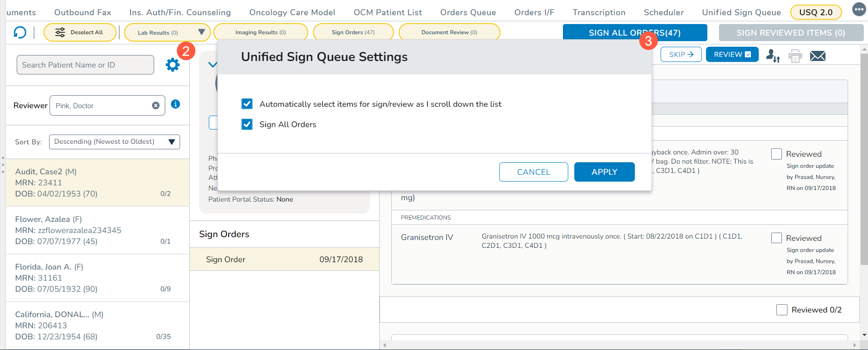This screenshot has width=868, height=350.
Task: Click the refresh queue icon
Action: 20,32
